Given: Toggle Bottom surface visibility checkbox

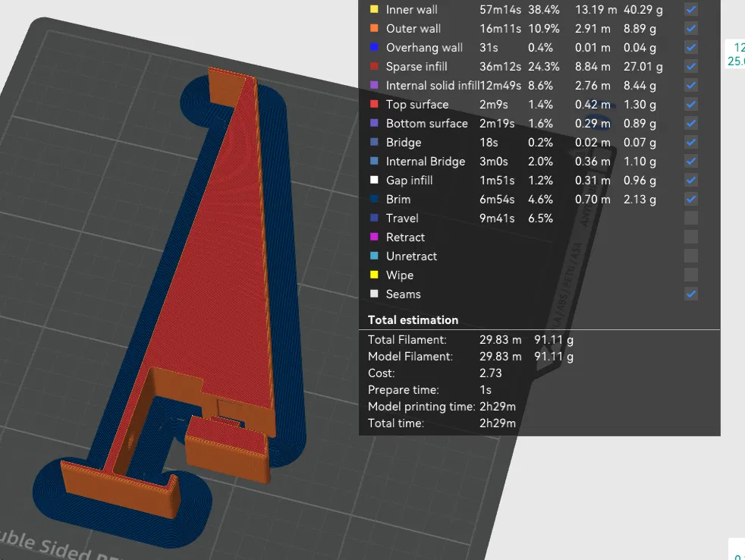Looking at the screenshot, I should (691, 123).
